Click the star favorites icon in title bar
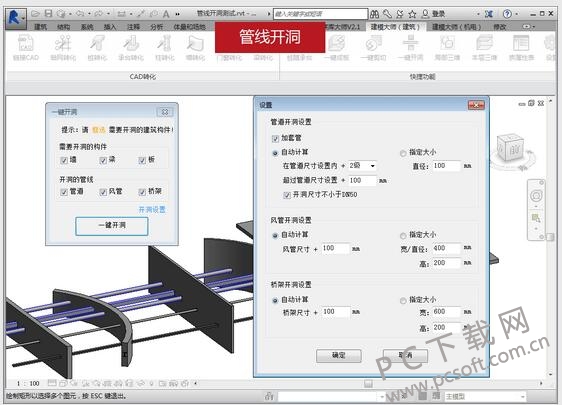This screenshot has height=405, width=562. pos(412,14)
